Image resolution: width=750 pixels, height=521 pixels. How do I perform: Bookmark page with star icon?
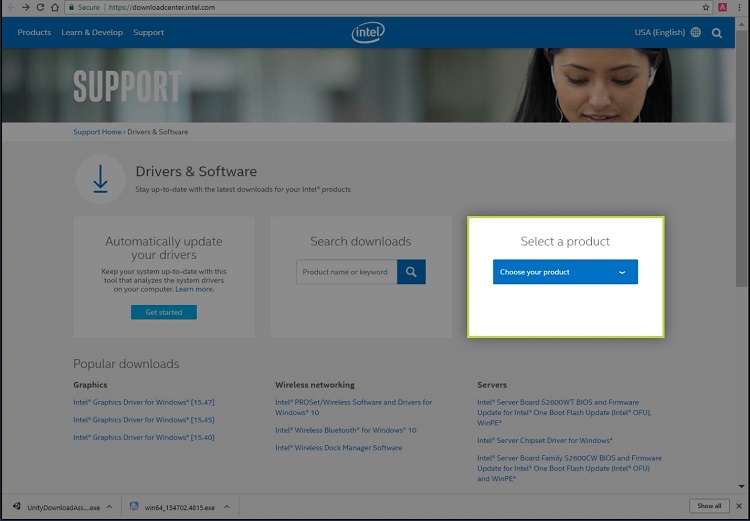click(706, 7)
